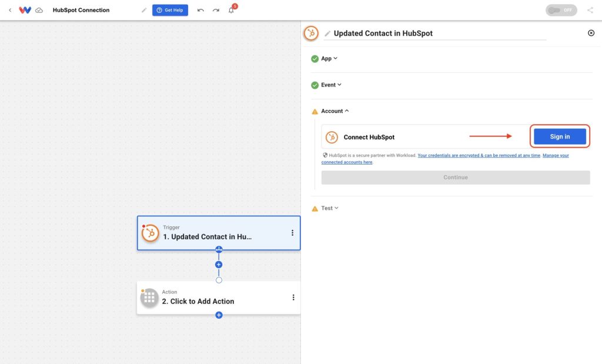Collapse the Account section
This screenshot has width=602, height=364.
(335, 111)
